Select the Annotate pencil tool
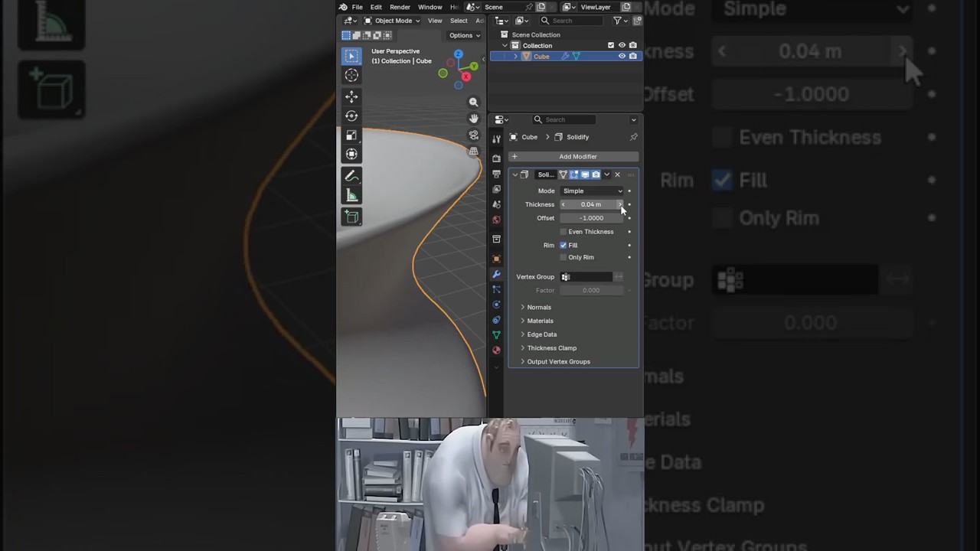Image resolution: width=980 pixels, height=551 pixels. tap(351, 176)
